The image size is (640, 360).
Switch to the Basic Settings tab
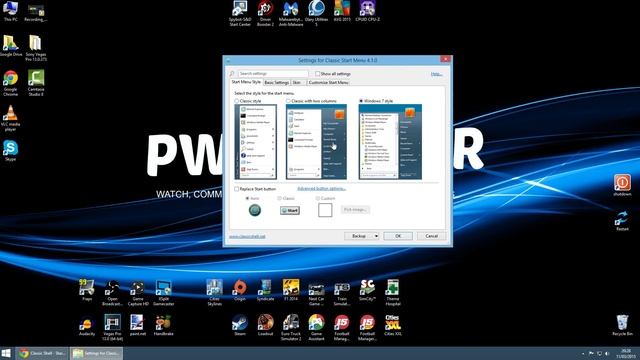coord(276,82)
